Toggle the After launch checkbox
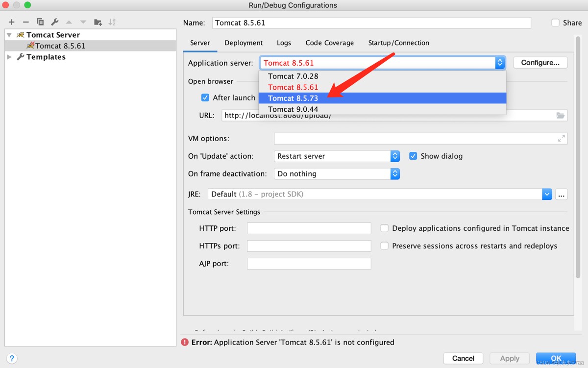The image size is (588, 368). coord(205,98)
